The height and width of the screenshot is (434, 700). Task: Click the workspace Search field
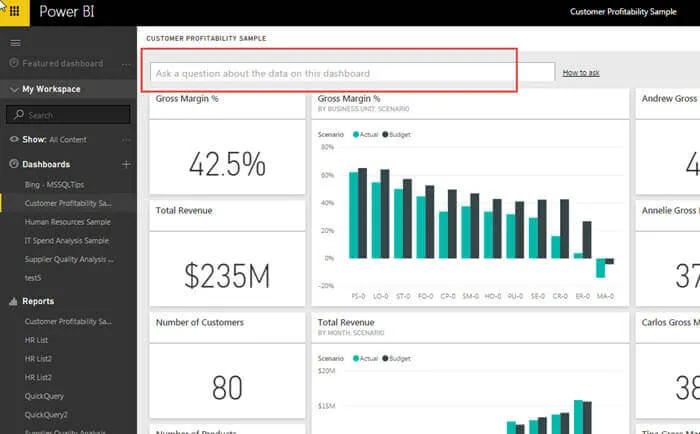(x=68, y=115)
